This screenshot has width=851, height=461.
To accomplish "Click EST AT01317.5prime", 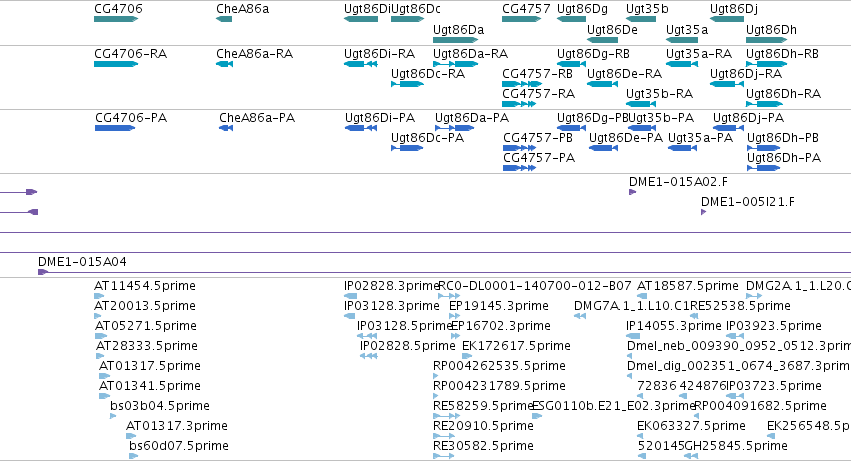I will (x=105, y=376).
